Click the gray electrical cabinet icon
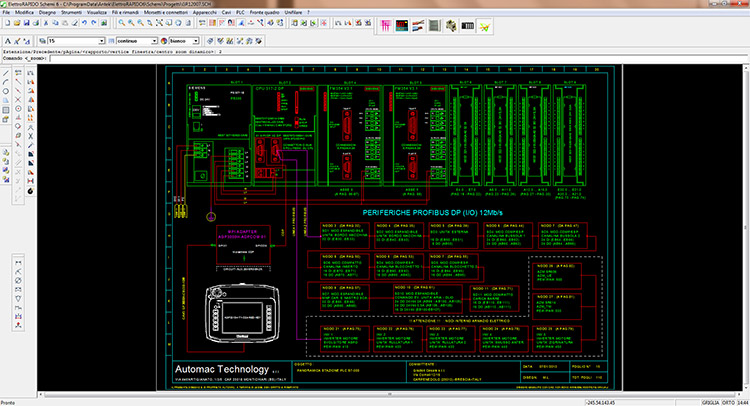The height and width of the screenshot is (406, 750). pos(434,26)
